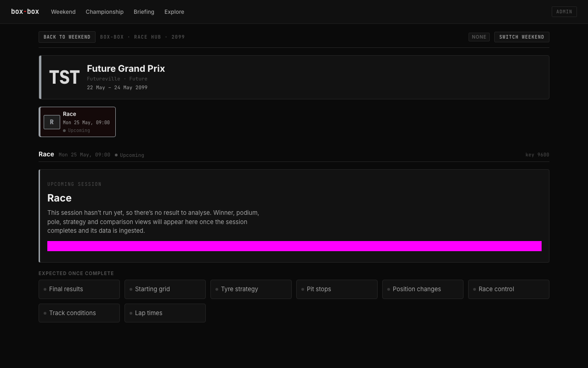Click the Pit stops chip
This screenshot has height=368, width=588.
click(x=337, y=289)
